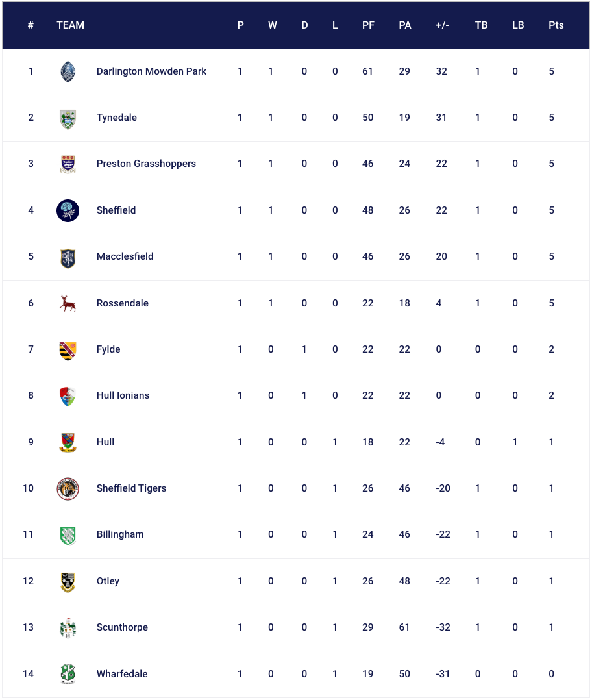Open the Scunthorpe team name link
The height and width of the screenshot is (700, 592).
coord(122,627)
